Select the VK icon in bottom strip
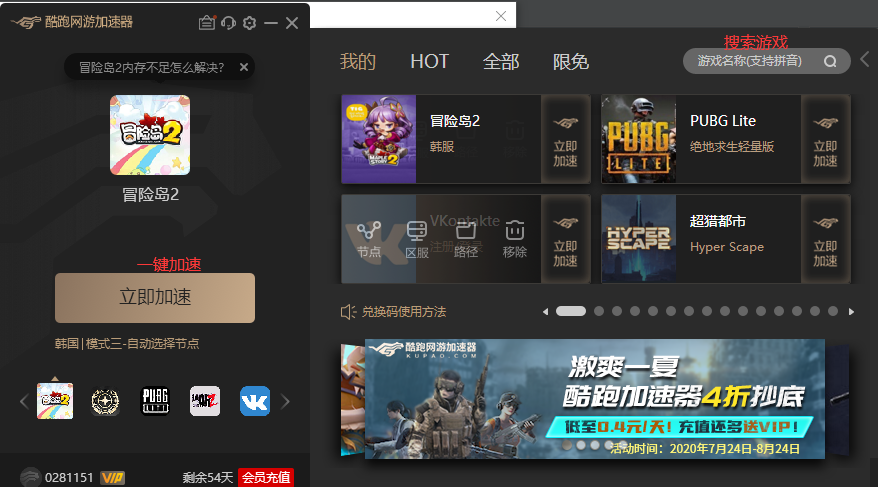The image size is (878, 487). 255,401
